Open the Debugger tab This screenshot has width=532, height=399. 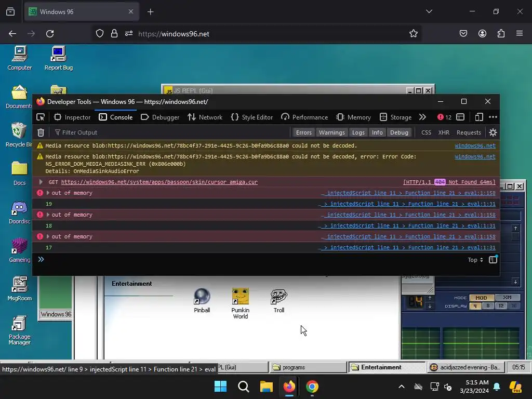(x=160, y=117)
